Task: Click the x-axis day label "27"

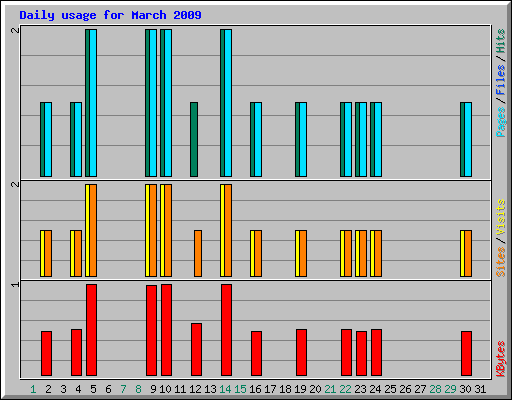Action: tap(420, 389)
